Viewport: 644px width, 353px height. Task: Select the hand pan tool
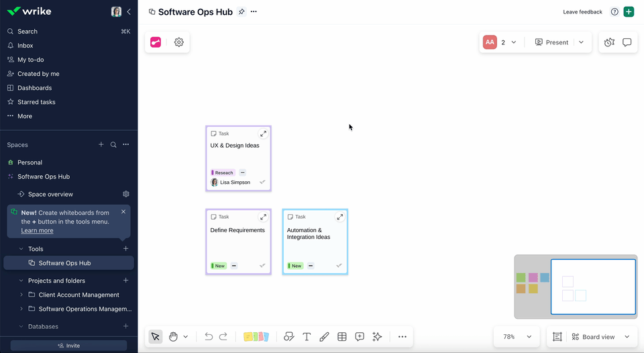[173, 337]
